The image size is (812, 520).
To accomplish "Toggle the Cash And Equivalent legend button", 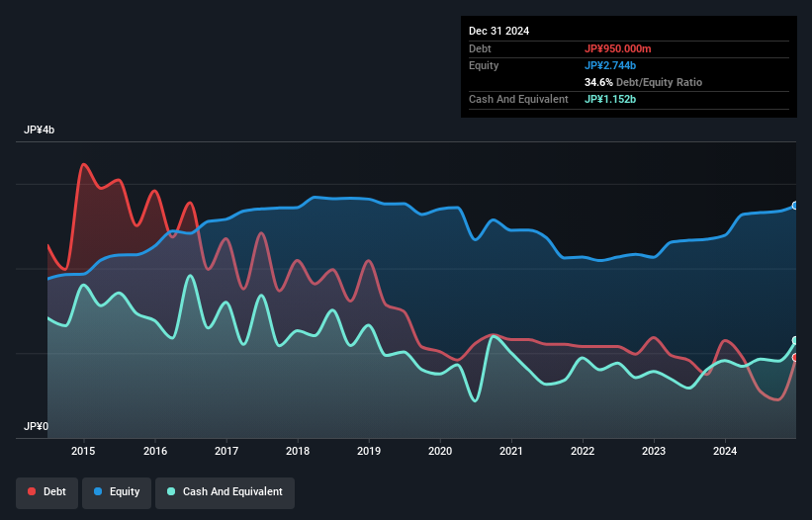I will tap(225, 492).
